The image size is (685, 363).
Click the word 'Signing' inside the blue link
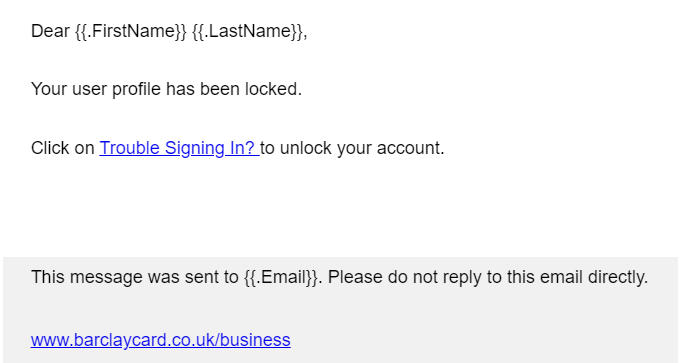pyautogui.click(x=194, y=148)
